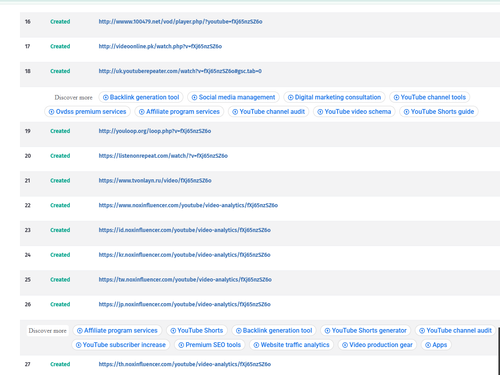Click the arrow icon on YouTube Shorts generator chip
The width and height of the screenshot is (500, 375).
(x=327, y=331)
